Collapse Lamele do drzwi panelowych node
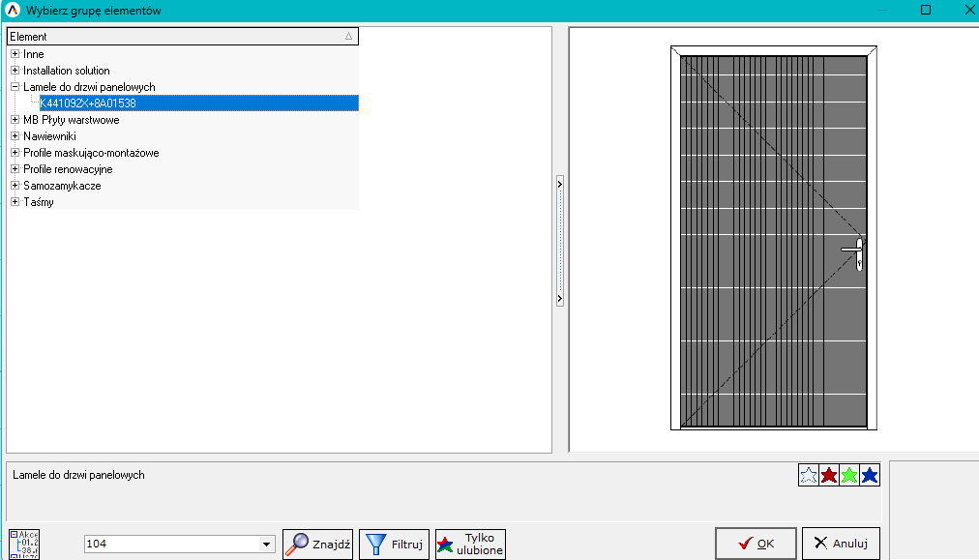 15,87
